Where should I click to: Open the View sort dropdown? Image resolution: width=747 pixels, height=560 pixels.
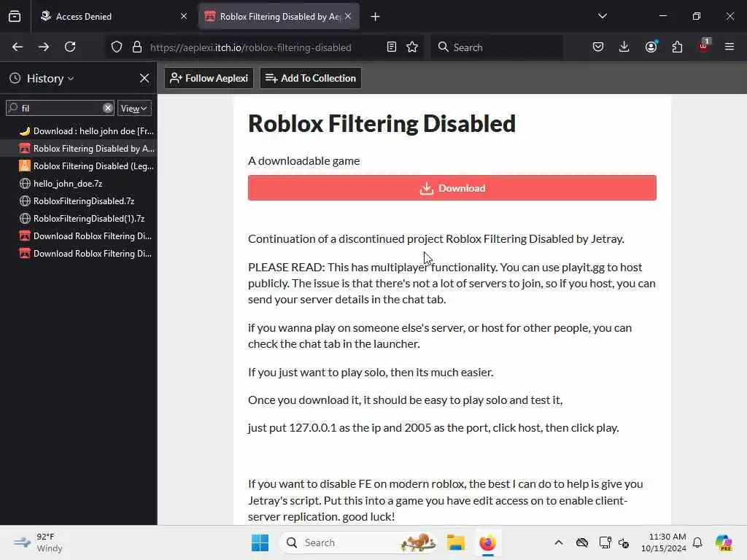[x=134, y=108]
